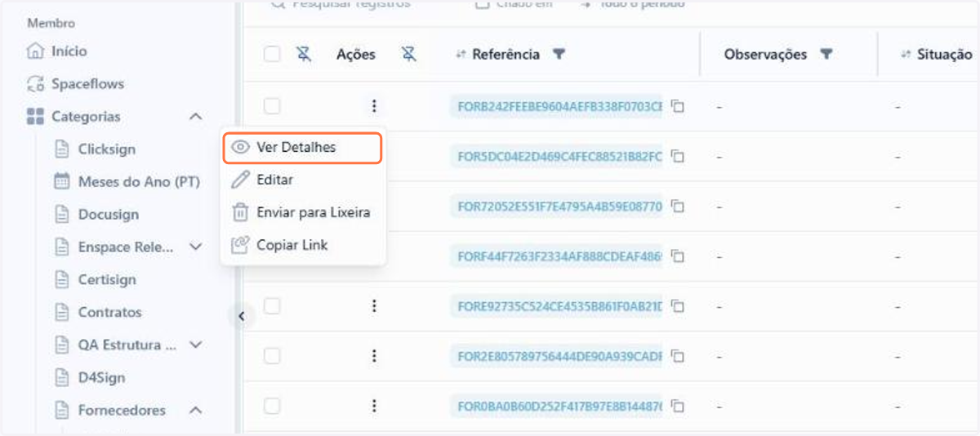Open the Docusign category

coord(109,214)
